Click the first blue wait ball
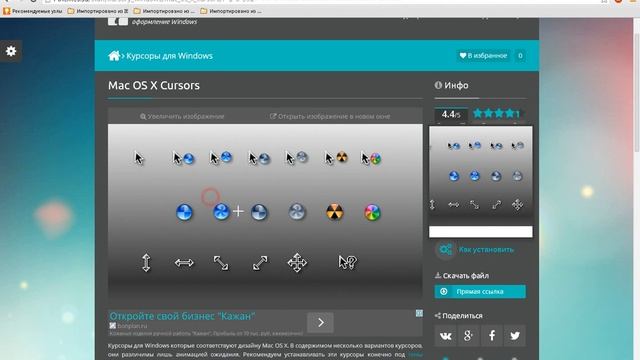This screenshot has width=640, height=360. tap(184, 212)
